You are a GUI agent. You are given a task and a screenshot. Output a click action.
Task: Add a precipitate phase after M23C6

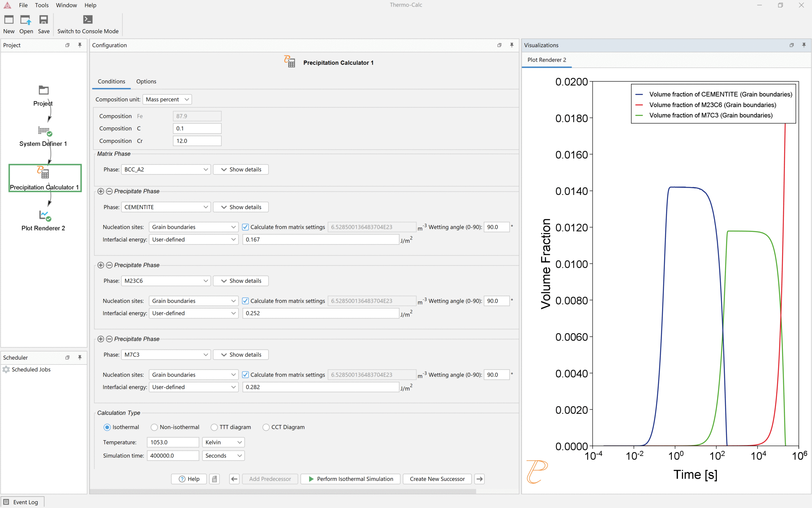101,265
